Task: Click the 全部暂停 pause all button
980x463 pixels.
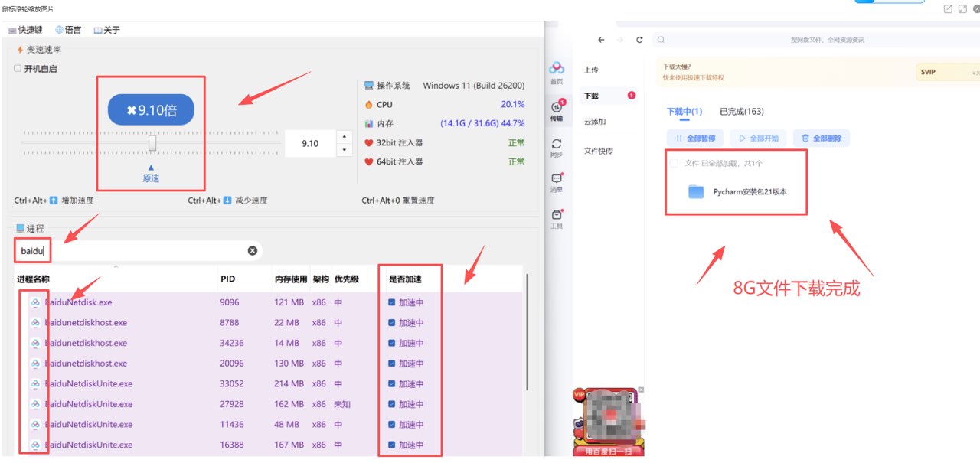Action: coord(695,139)
